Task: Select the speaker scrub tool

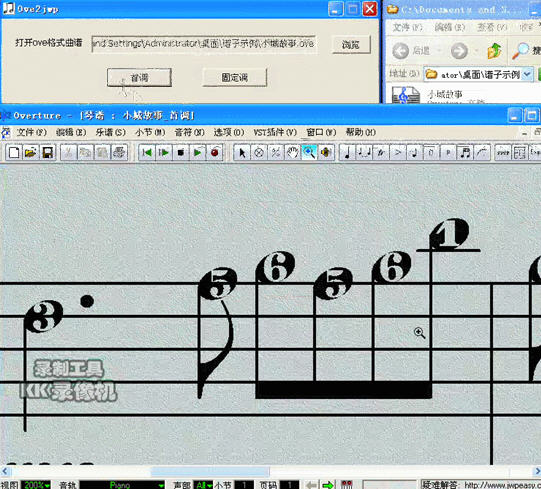Action: [x=326, y=153]
